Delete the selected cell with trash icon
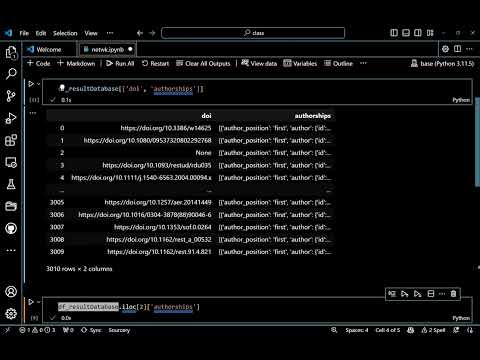The image size is (480, 360). click(x=453, y=294)
